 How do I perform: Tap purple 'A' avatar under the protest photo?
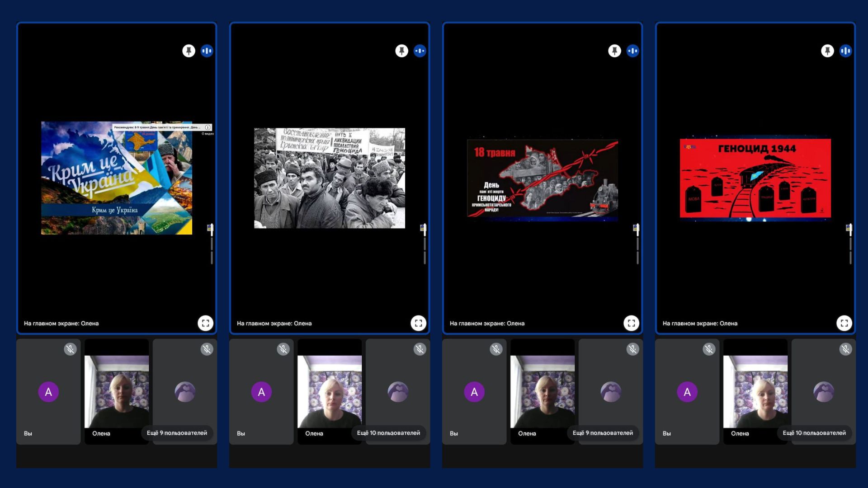tap(261, 392)
